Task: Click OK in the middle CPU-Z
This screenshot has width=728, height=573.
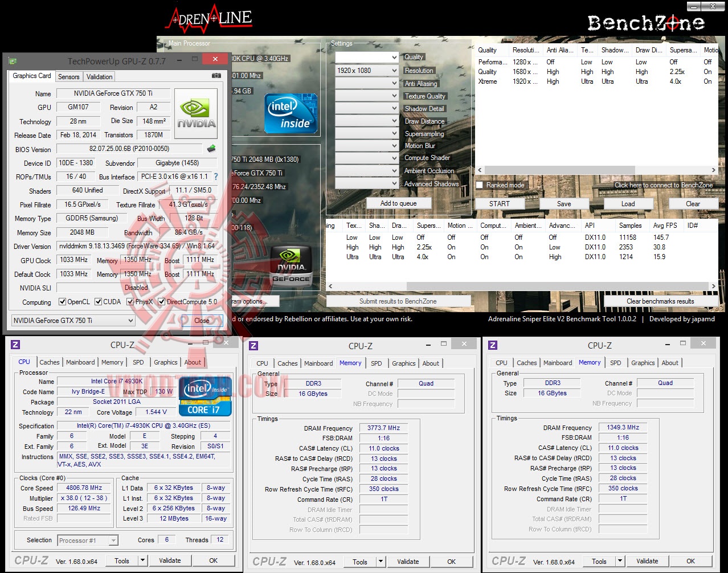Action: 451,562
